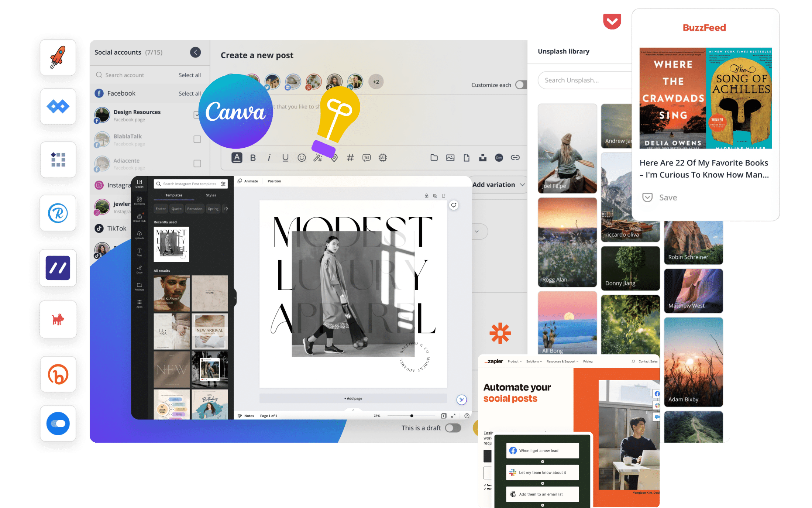
Task: Click Select all beside Search account
Action: (x=190, y=75)
